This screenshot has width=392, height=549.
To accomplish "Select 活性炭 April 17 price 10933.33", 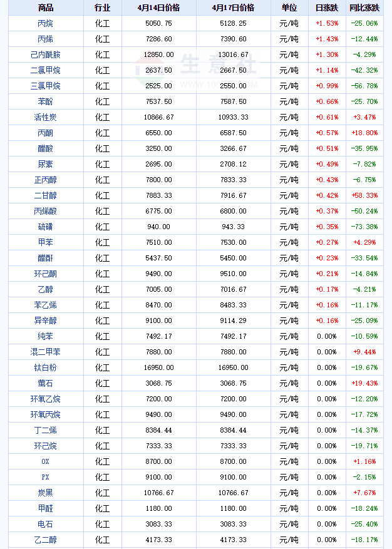I will tap(234, 117).
